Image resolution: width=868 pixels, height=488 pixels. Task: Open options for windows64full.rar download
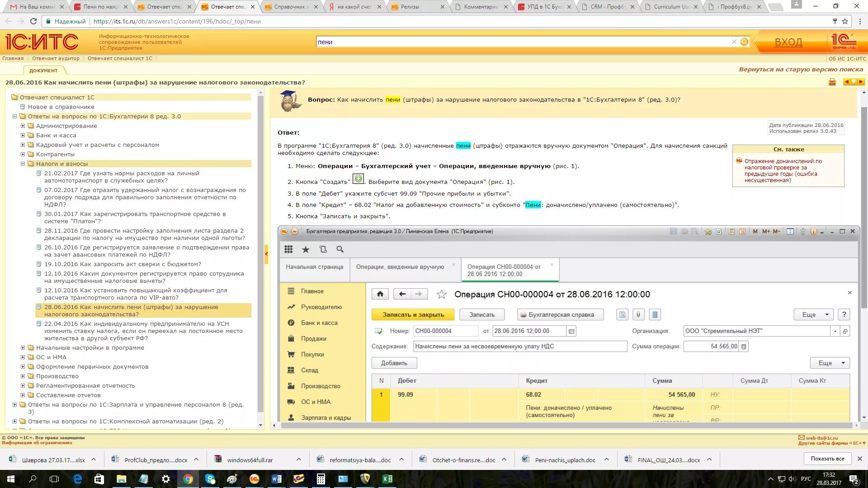298,460
